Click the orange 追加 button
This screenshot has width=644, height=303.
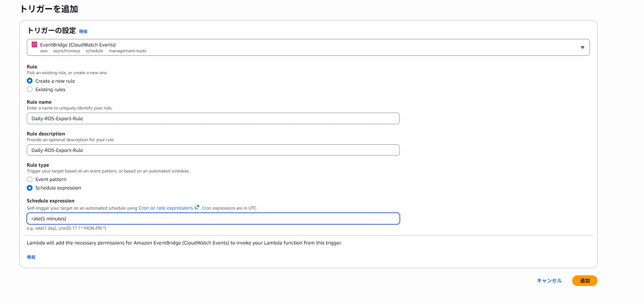585,281
